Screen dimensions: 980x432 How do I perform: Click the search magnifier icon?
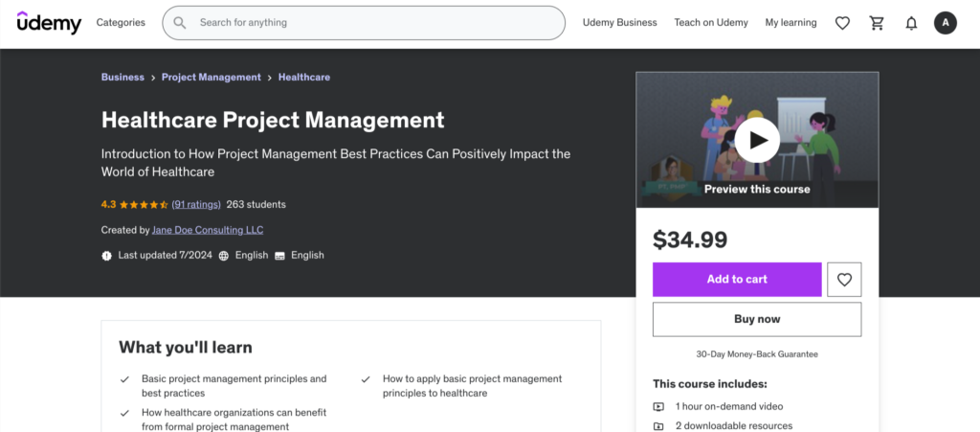tap(179, 23)
